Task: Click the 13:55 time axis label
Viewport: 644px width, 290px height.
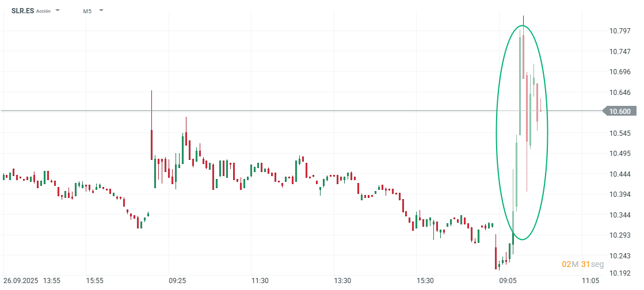Action: click(x=52, y=281)
